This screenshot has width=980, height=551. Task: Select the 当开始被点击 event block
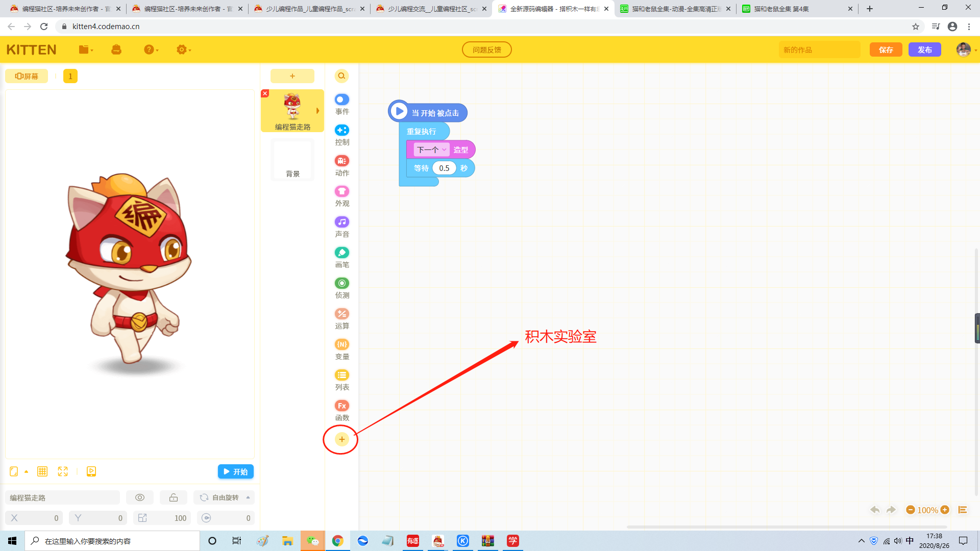coord(428,112)
